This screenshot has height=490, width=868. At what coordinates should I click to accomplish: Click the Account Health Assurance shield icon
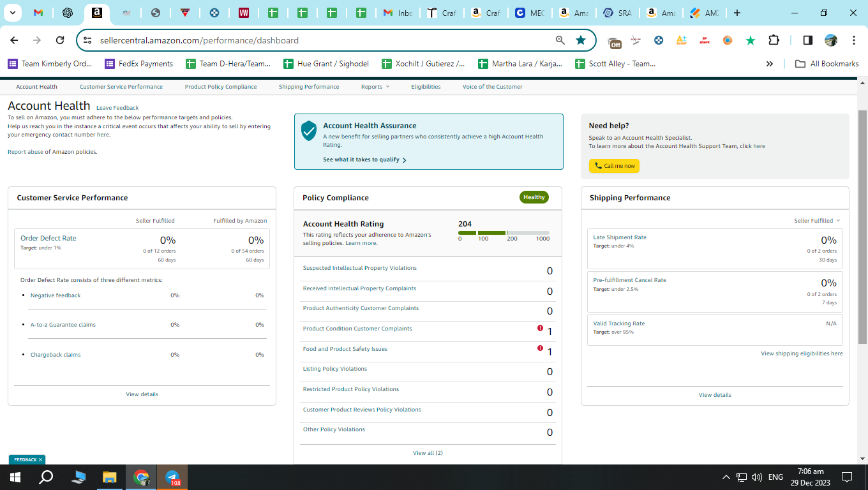(x=309, y=131)
